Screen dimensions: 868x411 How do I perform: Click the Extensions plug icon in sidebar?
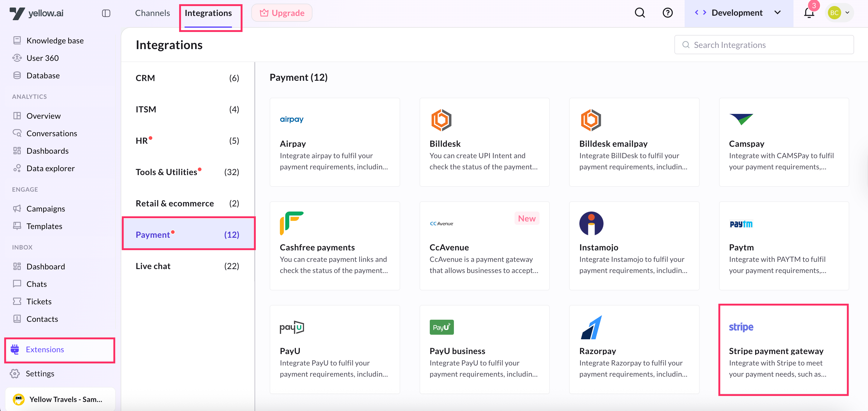(15, 350)
